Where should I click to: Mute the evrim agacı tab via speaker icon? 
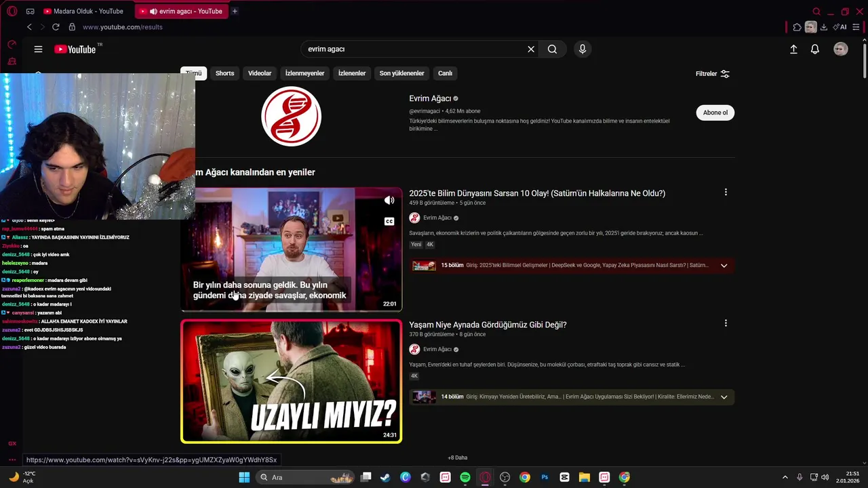click(x=153, y=12)
